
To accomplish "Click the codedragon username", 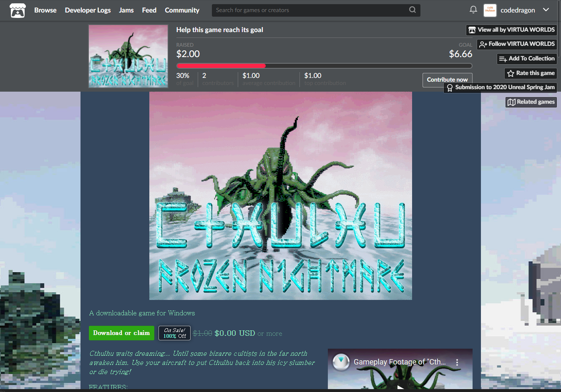I will point(518,10).
